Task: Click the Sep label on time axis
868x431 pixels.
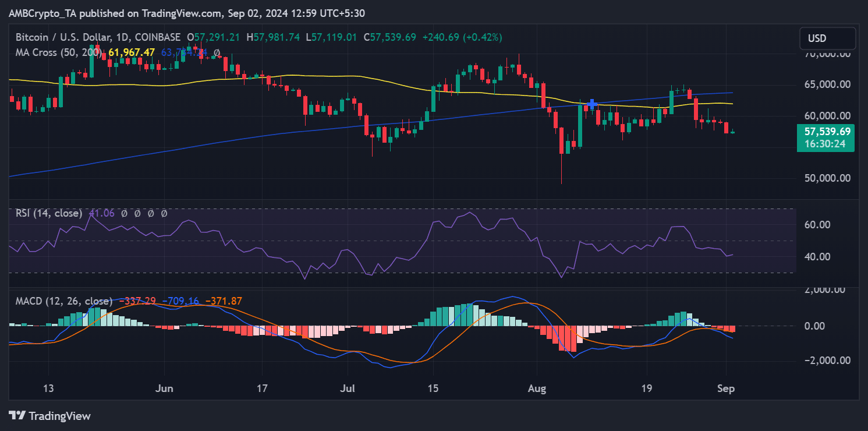Action: (727, 388)
